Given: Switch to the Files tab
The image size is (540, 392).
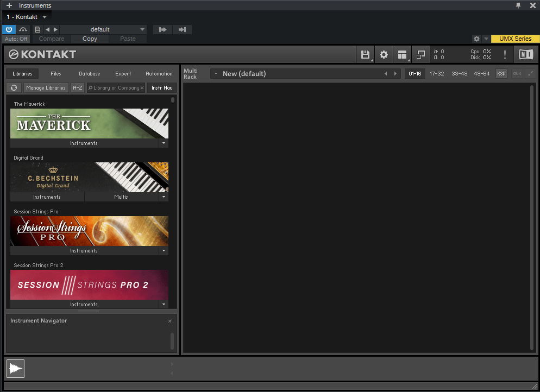Looking at the screenshot, I should coord(56,74).
